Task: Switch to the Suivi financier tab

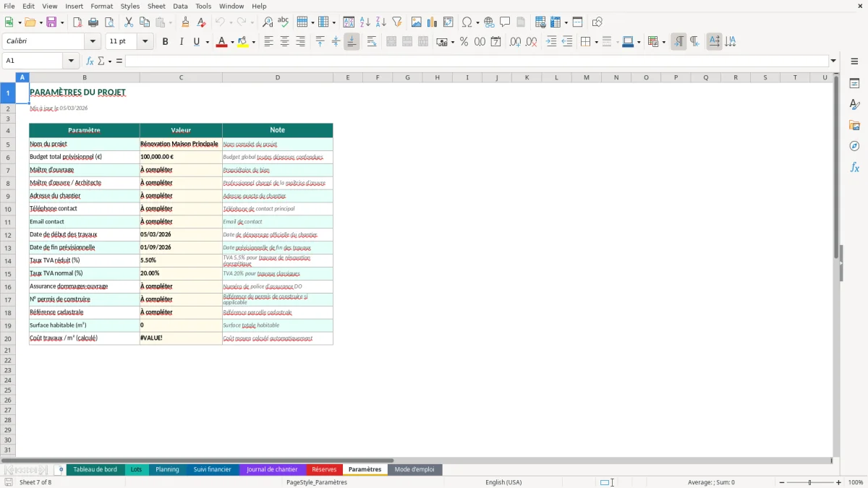Action: pyautogui.click(x=212, y=469)
